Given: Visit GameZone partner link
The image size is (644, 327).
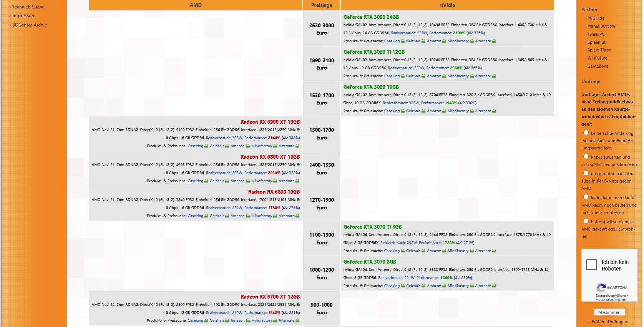Looking at the screenshot, I should click(x=598, y=66).
